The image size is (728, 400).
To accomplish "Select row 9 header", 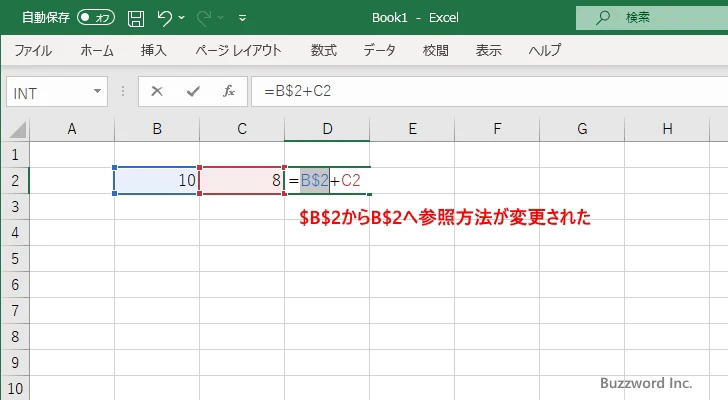I will coord(15,362).
